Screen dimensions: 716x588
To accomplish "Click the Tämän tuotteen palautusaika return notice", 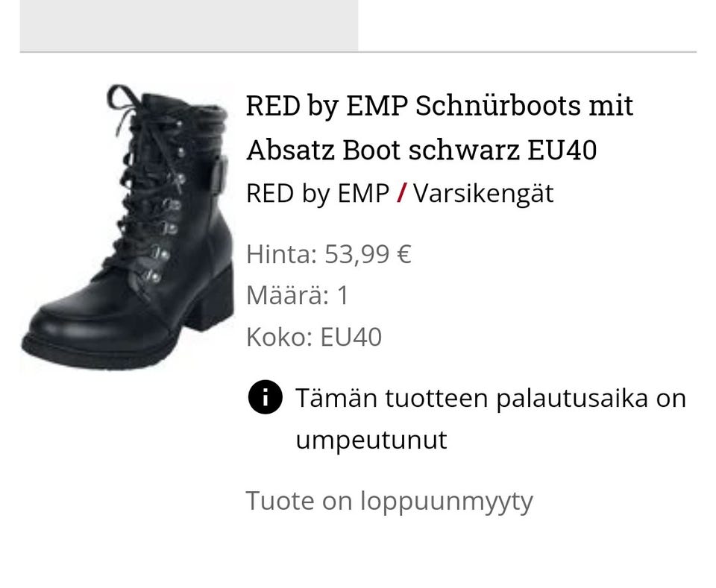I will [x=491, y=418].
